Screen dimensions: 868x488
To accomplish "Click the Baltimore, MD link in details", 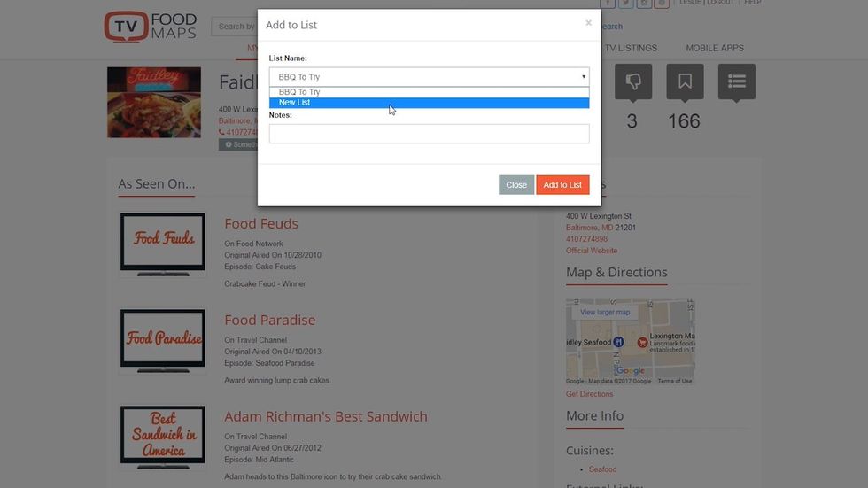I will point(590,228).
